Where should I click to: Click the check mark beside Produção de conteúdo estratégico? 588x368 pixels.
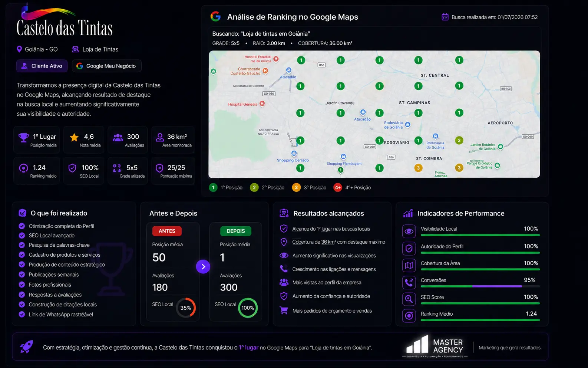click(22, 264)
